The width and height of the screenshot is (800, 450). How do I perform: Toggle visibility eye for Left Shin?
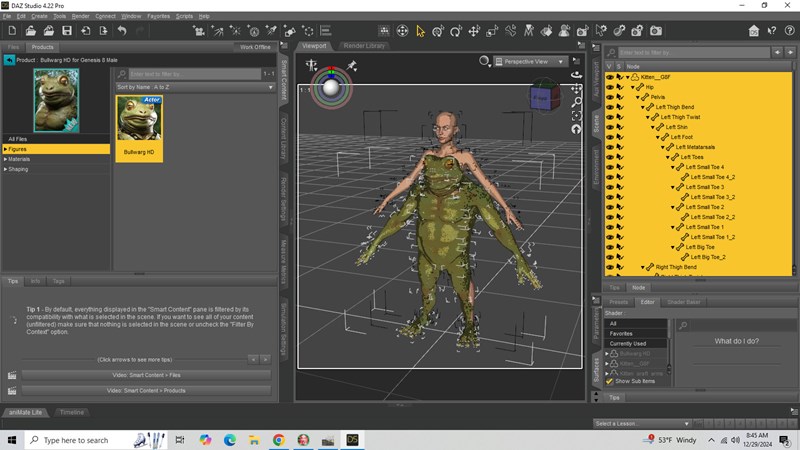[610, 127]
